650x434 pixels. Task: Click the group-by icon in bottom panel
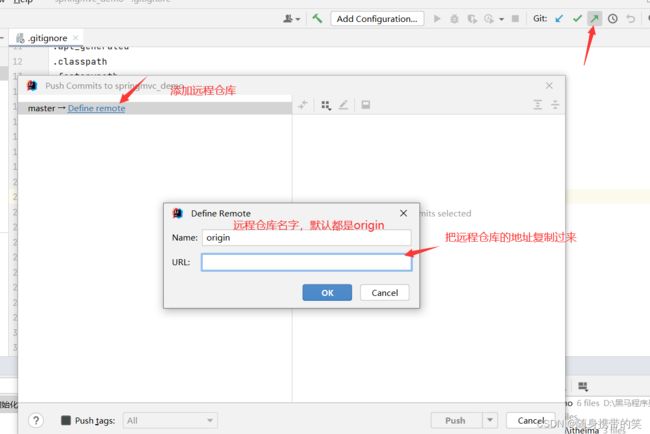[x=583, y=386]
